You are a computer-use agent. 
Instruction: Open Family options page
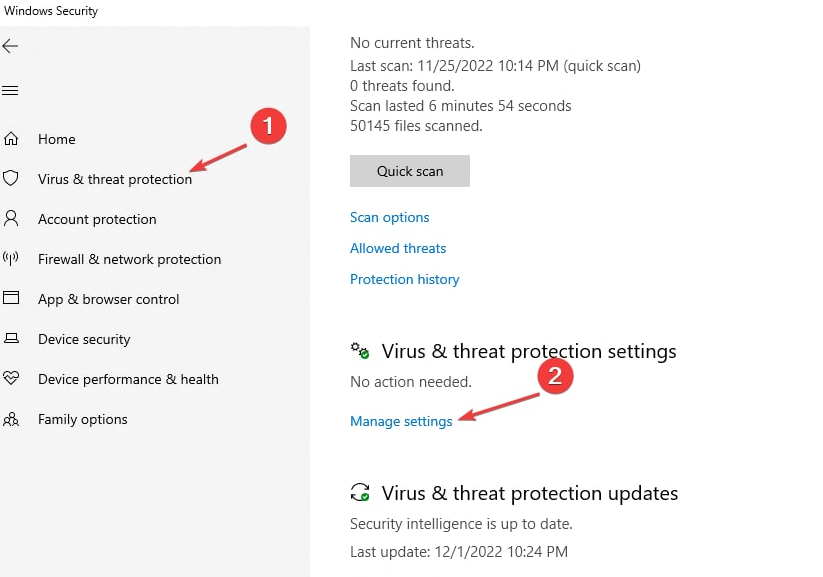(83, 419)
